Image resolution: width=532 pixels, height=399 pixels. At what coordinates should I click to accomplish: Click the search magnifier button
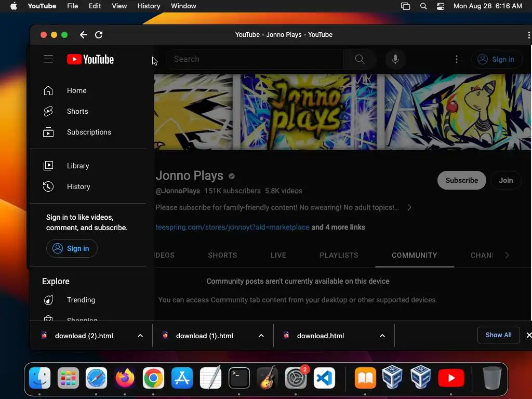click(360, 59)
